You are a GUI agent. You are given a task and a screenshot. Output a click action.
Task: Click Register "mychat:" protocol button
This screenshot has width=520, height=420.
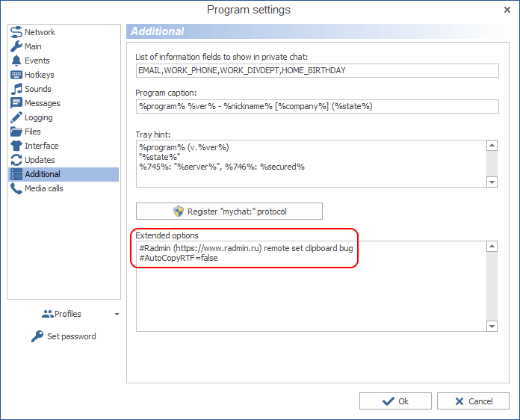pyautogui.click(x=229, y=211)
